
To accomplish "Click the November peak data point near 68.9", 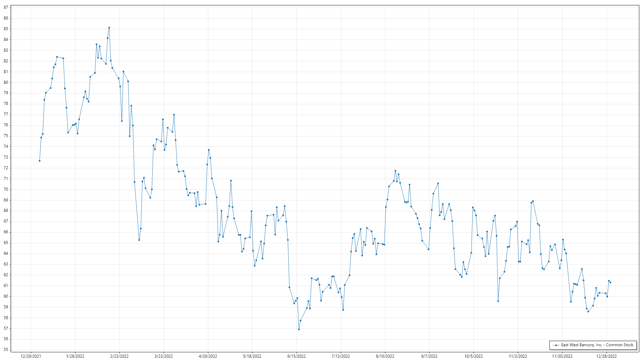I will tap(533, 201).
